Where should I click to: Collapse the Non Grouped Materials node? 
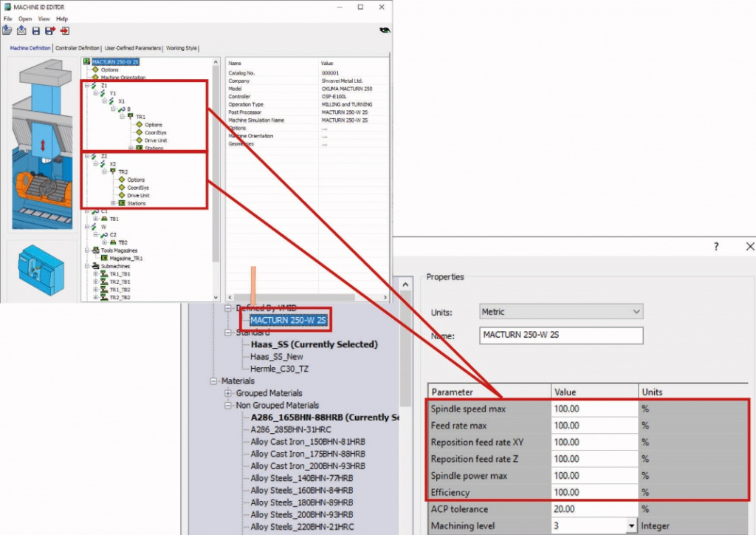coord(228,405)
